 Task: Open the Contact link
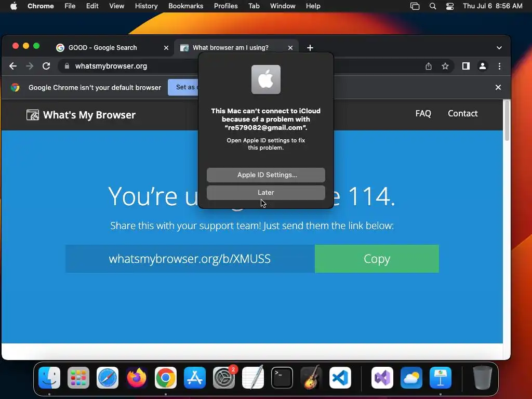463,113
